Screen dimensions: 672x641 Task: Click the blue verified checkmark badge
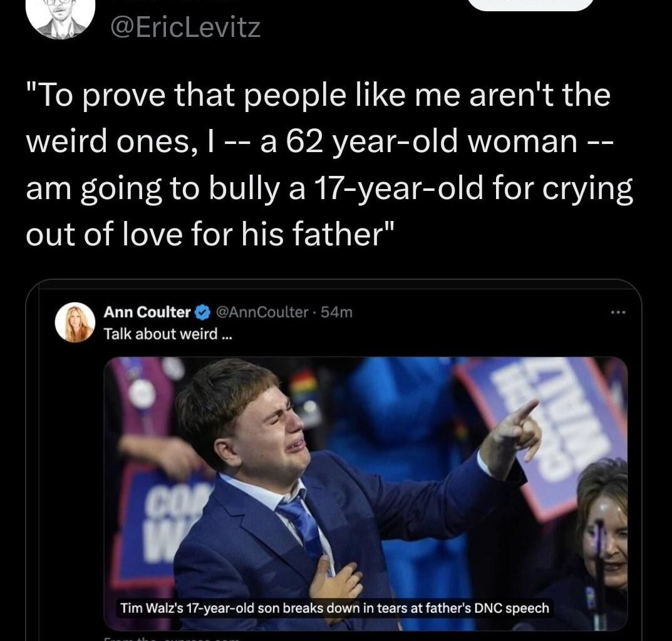tap(203, 312)
